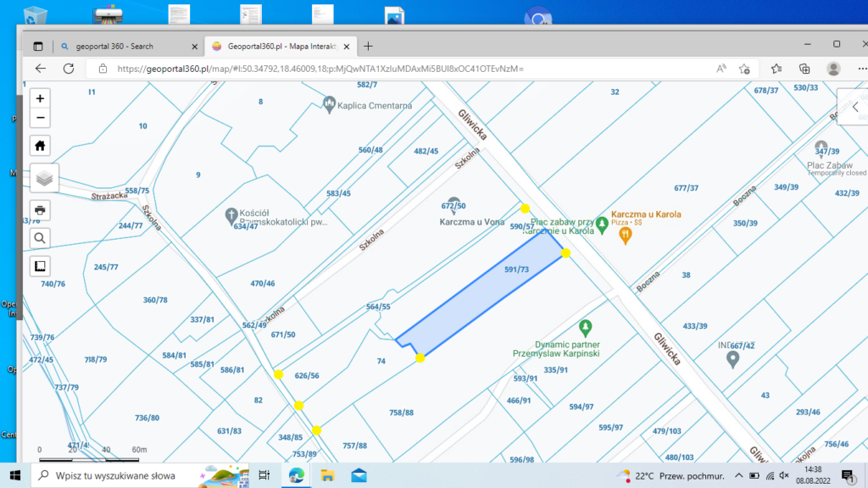Click Karczma u Karola place label
The image size is (868, 488).
tap(646, 214)
